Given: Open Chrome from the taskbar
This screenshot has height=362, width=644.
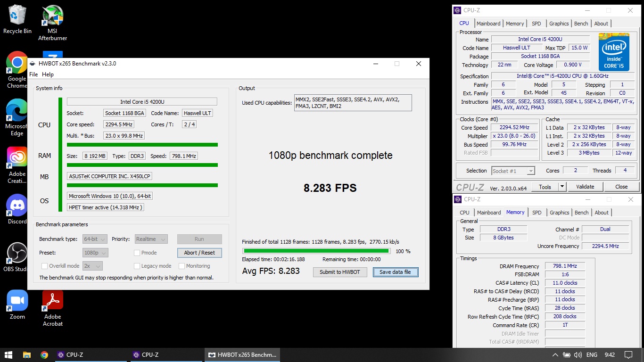Looking at the screenshot, I should tap(44, 355).
